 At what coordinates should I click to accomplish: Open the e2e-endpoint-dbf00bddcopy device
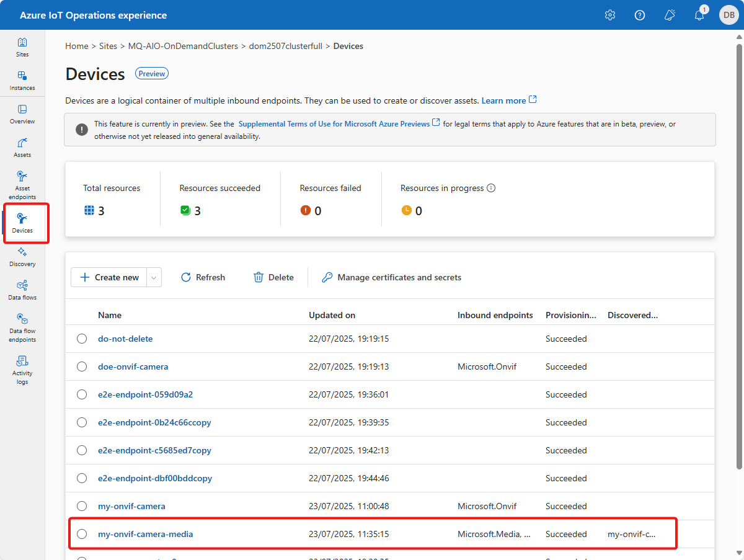click(155, 478)
